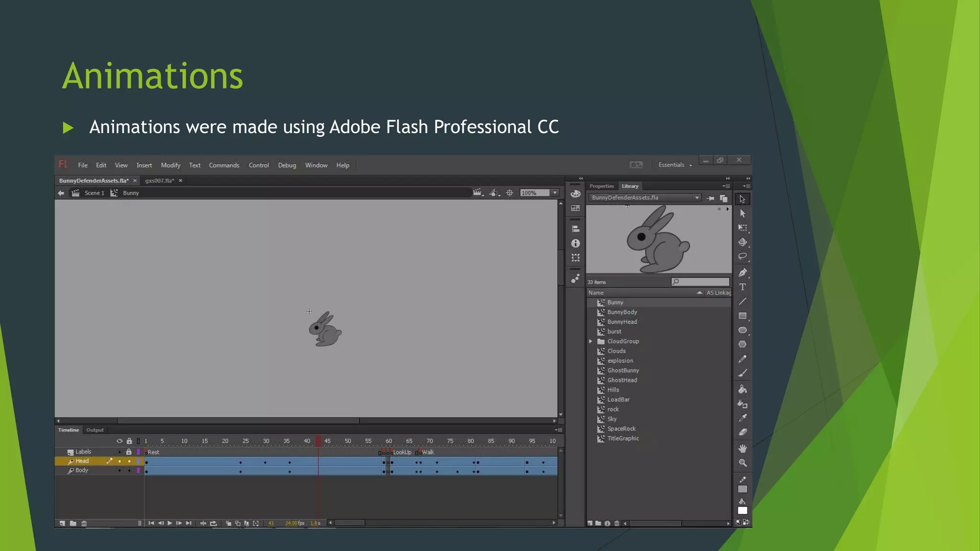Screen dimensions: 980x551
Task: Expand the CloudGroup folder
Action: [590, 341]
